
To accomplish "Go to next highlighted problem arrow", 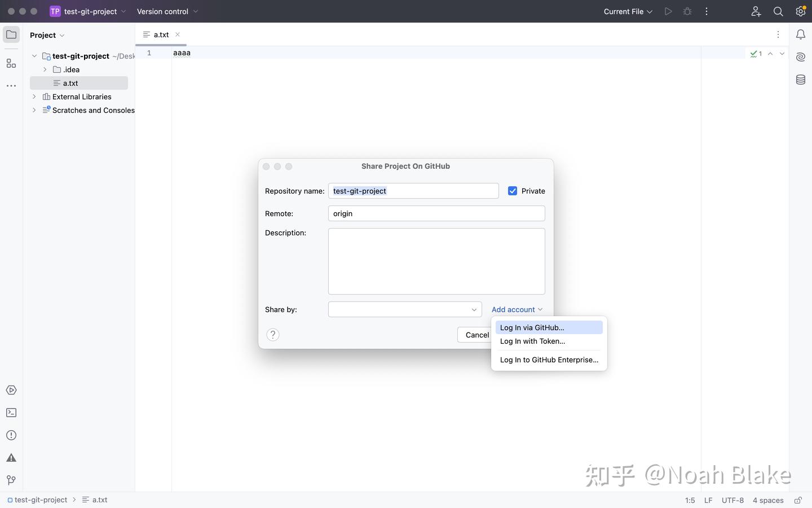I will tap(782, 54).
